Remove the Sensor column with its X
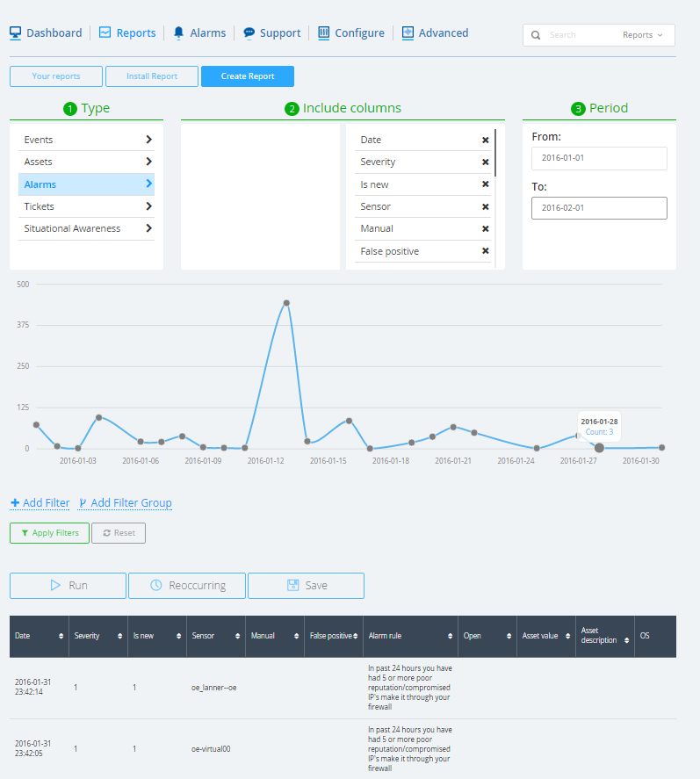The width and height of the screenshot is (700, 779). click(485, 206)
